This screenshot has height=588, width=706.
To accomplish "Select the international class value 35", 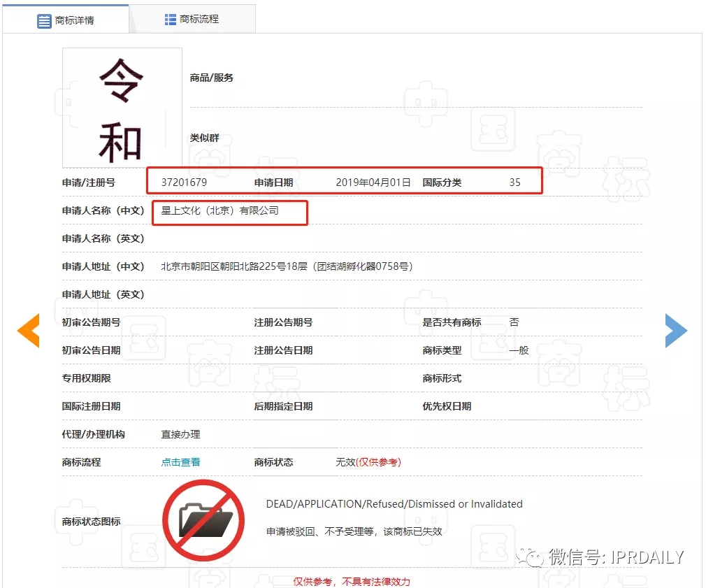I will pos(514,182).
